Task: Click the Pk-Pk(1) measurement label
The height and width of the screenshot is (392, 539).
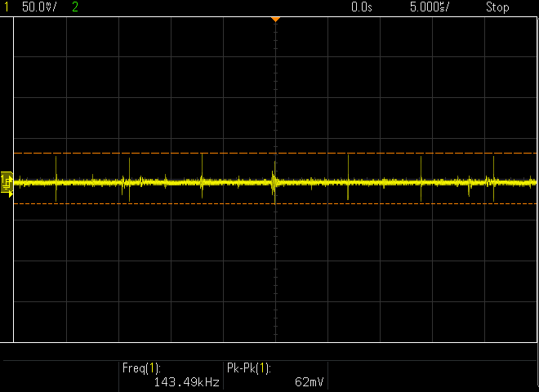Action: tap(247, 367)
